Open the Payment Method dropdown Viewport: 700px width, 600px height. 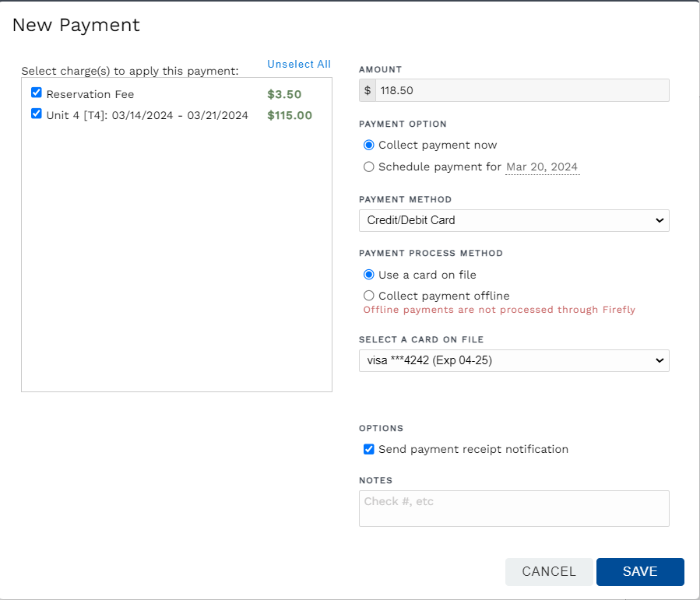coord(514,220)
